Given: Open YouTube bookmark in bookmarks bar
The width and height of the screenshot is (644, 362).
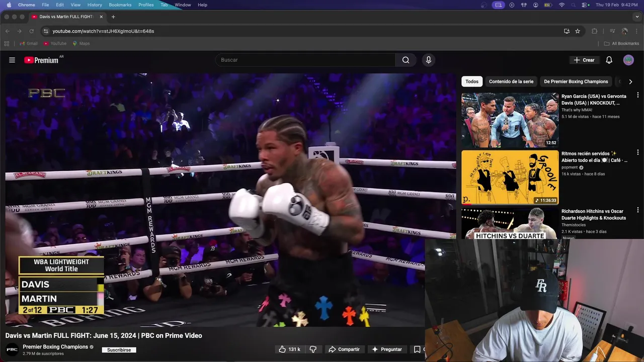Looking at the screenshot, I should 55,43.
